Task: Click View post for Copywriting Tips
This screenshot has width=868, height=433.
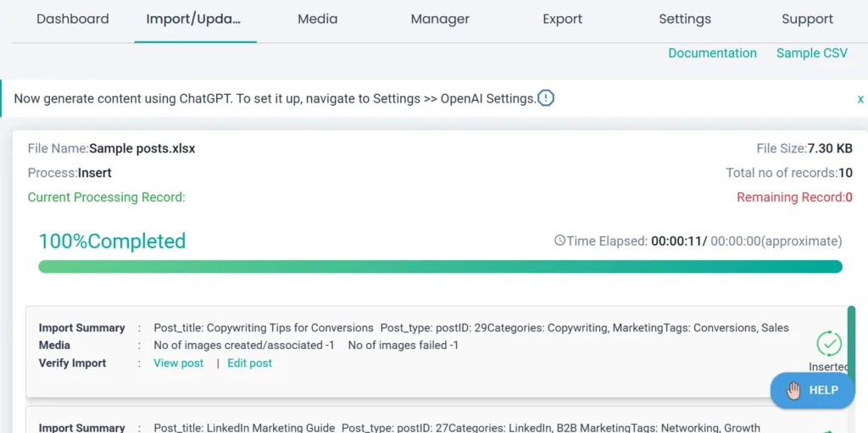Action: 179,363
